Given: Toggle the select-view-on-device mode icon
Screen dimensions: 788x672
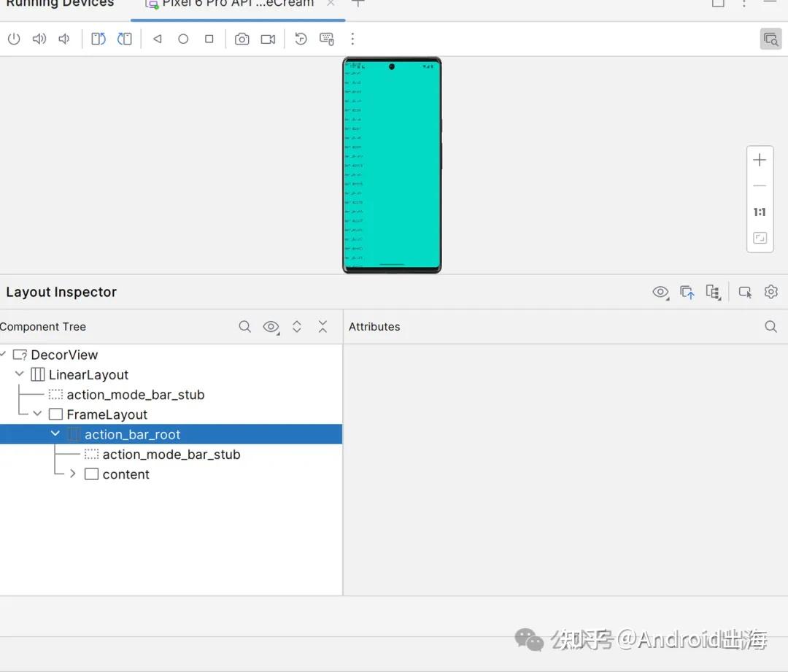Looking at the screenshot, I should [744, 292].
